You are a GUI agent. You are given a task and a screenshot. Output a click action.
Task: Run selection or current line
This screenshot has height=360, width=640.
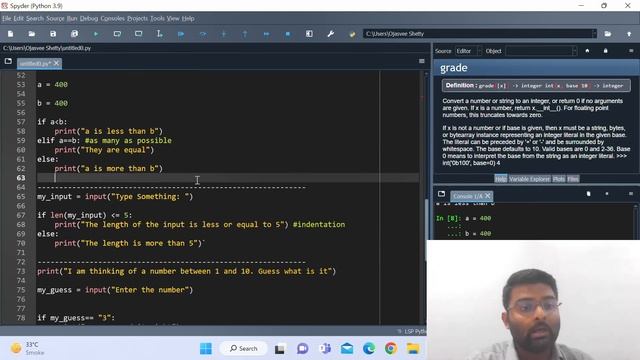tap(160, 34)
